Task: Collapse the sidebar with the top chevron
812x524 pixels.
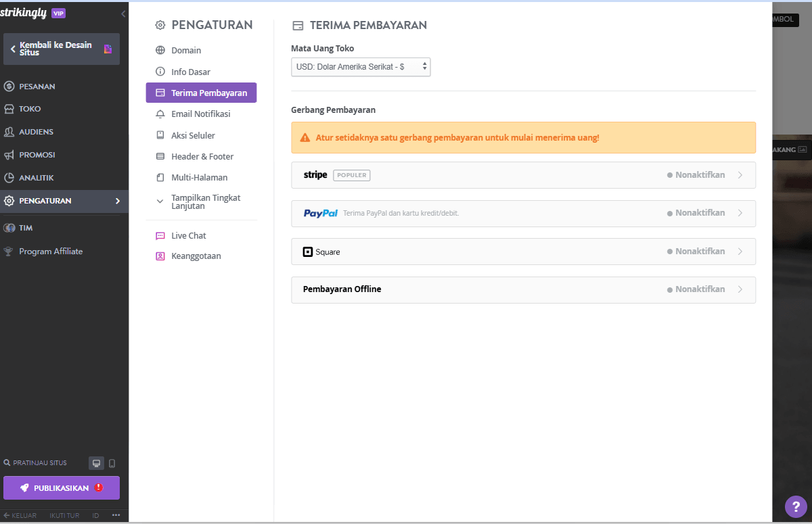Action: [122, 13]
